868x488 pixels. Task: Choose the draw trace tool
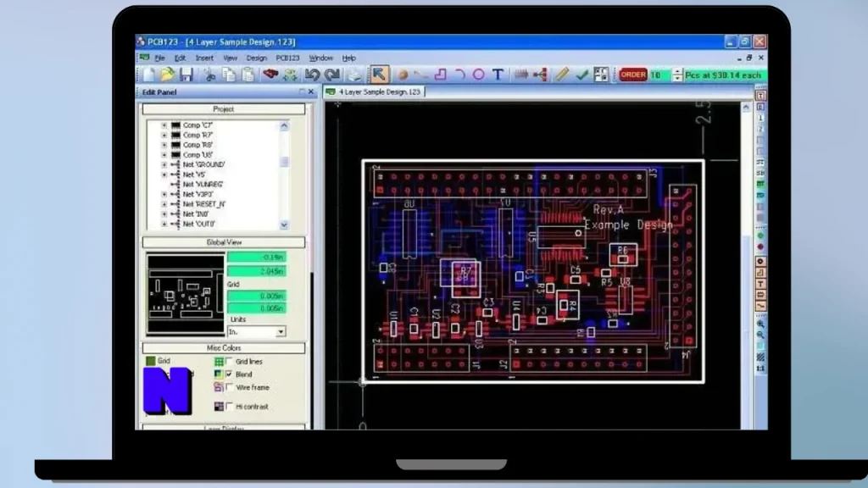(x=421, y=75)
